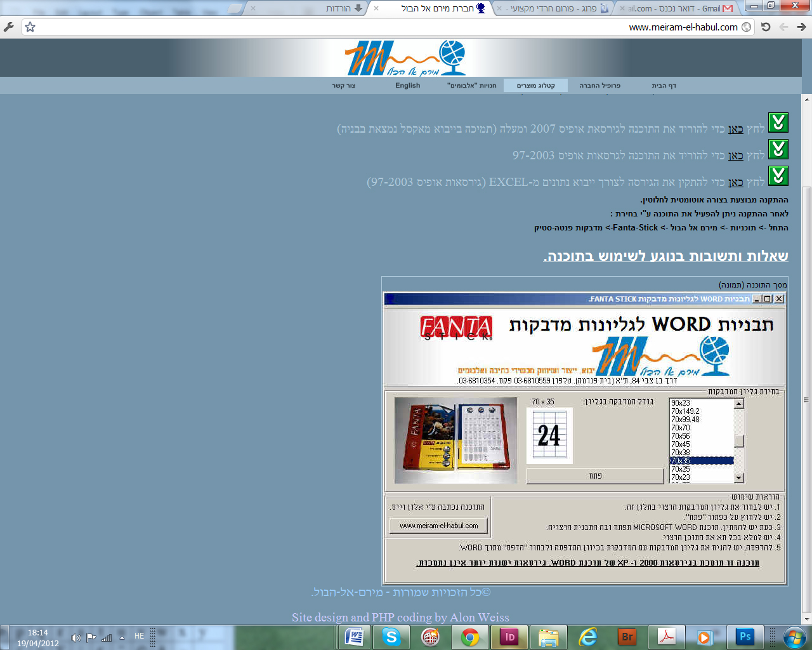Open Photoshop from the taskbar
The image size is (812, 650).
click(745, 637)
